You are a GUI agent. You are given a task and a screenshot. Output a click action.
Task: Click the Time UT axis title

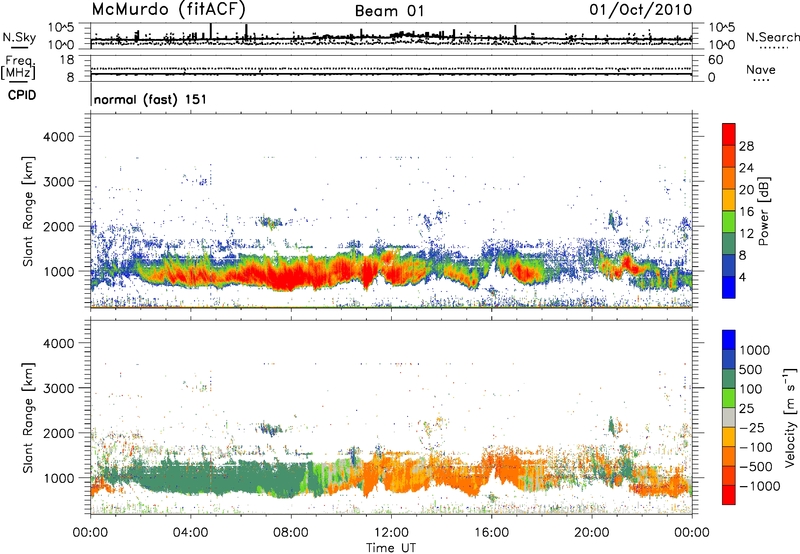(x=391, y=548)
